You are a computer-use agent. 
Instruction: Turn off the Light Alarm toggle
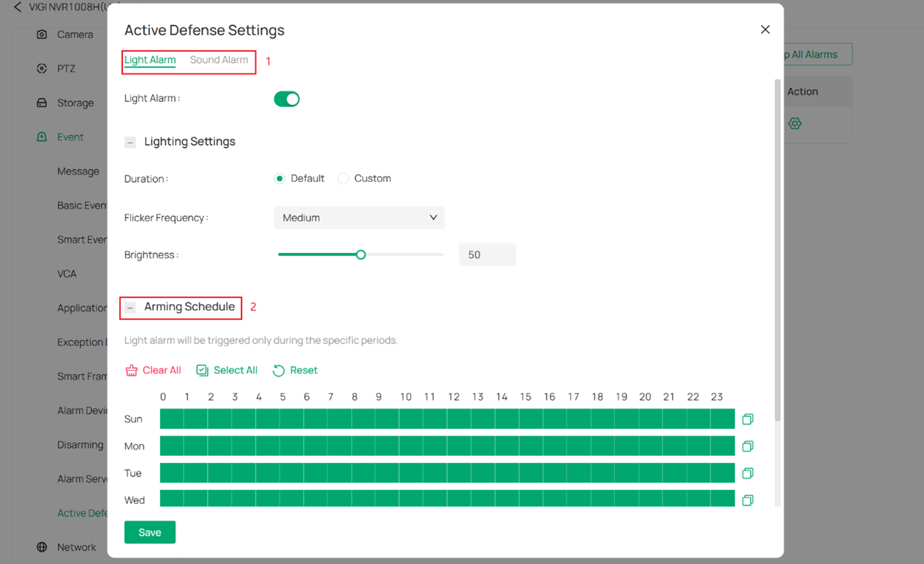286,99
